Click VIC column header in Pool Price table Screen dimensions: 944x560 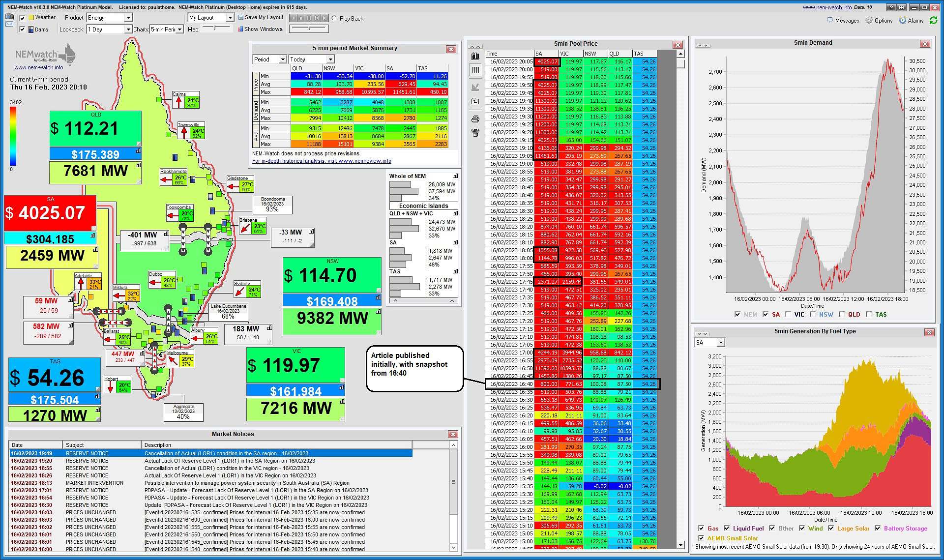point(571,54)
